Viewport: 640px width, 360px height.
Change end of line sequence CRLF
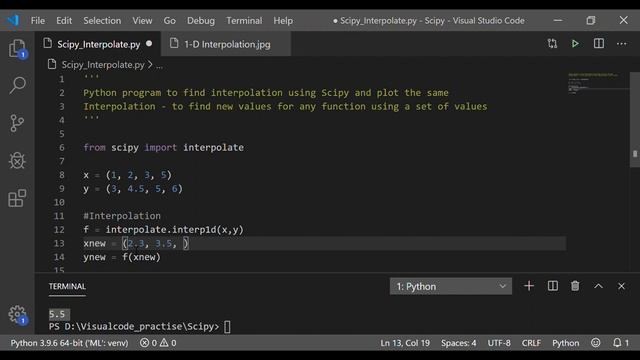(531, 343)
